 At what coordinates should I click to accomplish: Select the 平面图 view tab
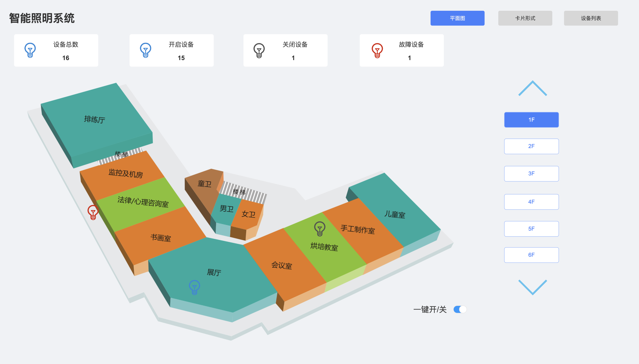(457, 18)
